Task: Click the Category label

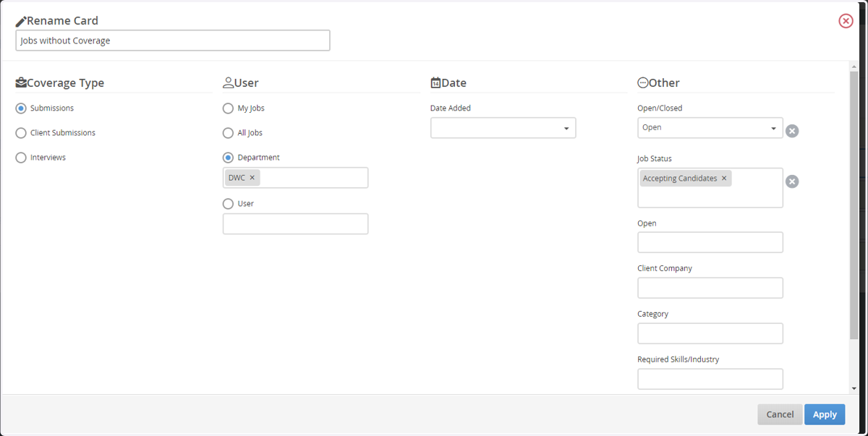Action: (652, 314)
